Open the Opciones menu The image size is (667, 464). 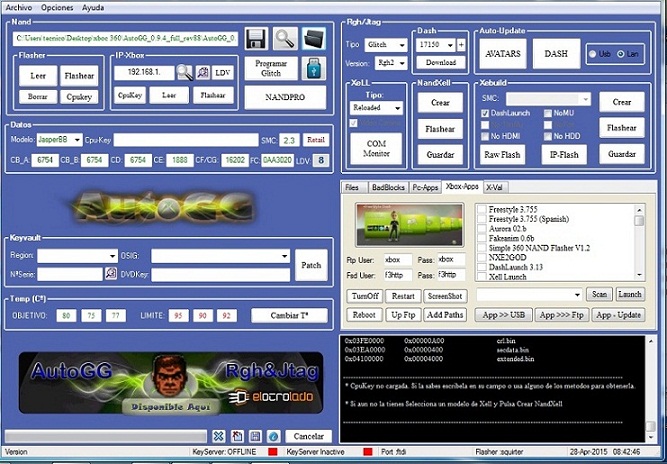click(x=57, y=8)
